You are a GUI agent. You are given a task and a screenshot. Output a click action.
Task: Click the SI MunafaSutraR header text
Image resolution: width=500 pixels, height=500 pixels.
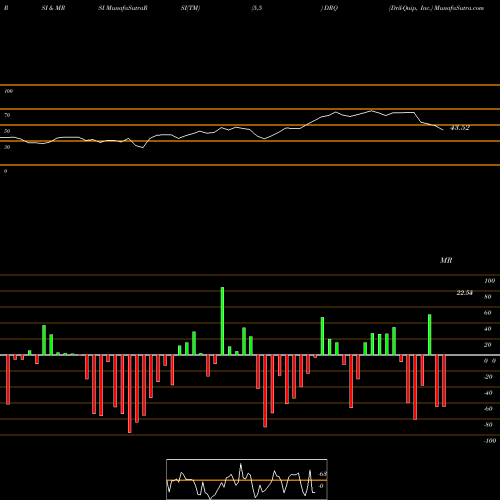123,8
